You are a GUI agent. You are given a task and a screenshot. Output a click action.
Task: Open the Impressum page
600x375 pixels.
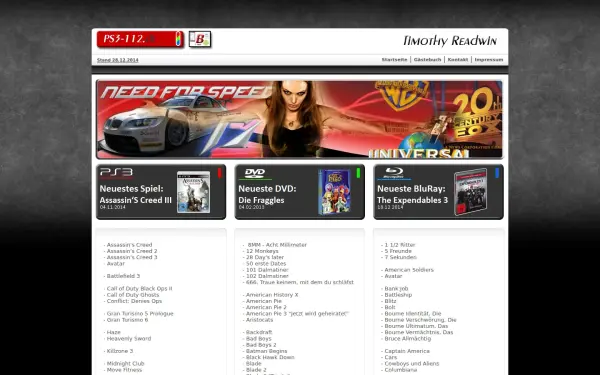pyautogui.click(x=489, y=60)
